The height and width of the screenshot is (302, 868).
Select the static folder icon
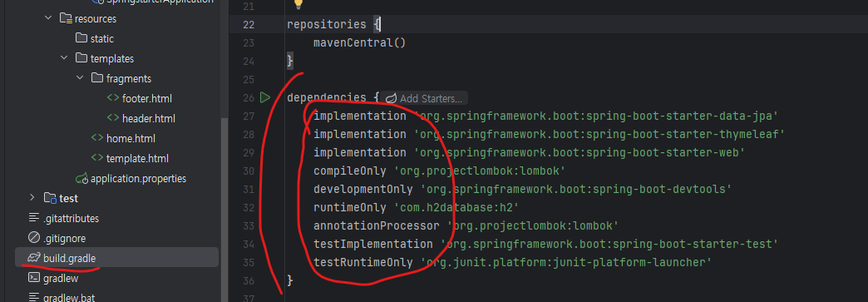(x=81, y=38)
